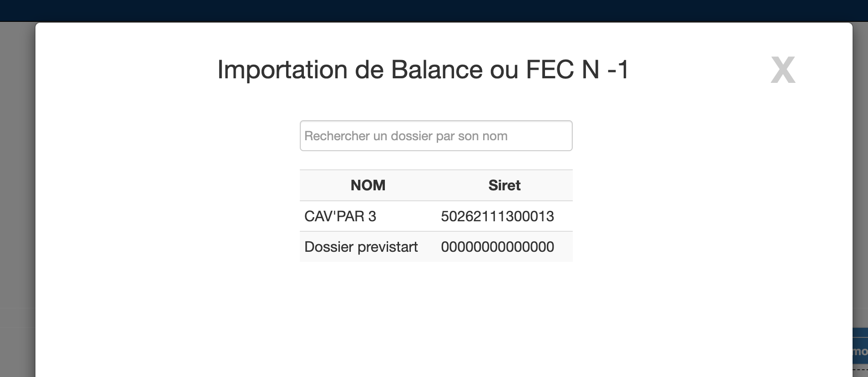Click the table header row between NOM and Siret
Image resolution: width=868 pixels, height=377 pixels.
[436, 185]
